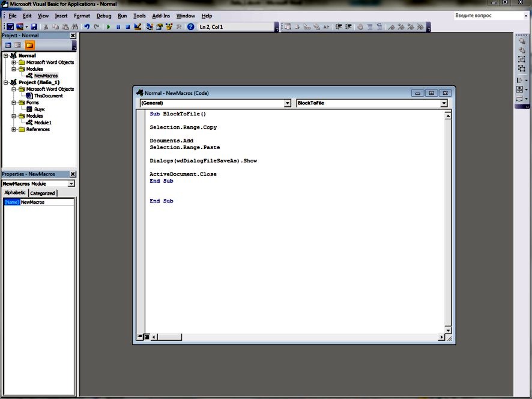
Task: Open the Object Browser icon
Action: click(169, 26)
